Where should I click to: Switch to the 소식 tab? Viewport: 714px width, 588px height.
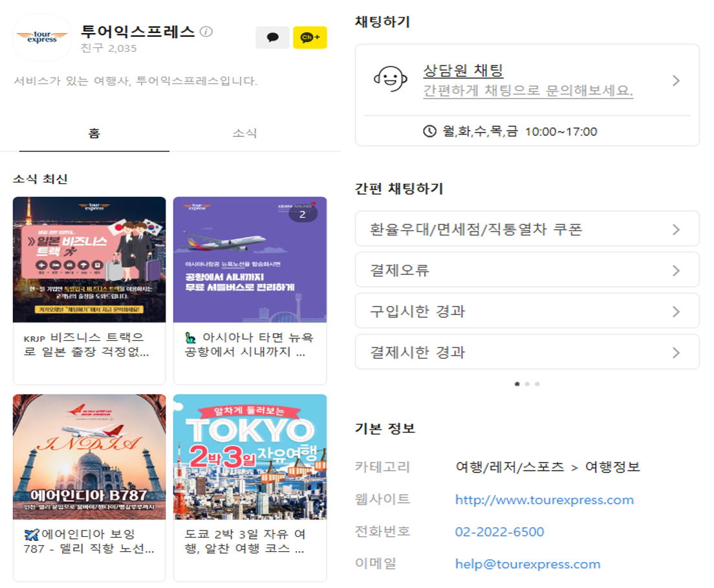tap(245, 133)
